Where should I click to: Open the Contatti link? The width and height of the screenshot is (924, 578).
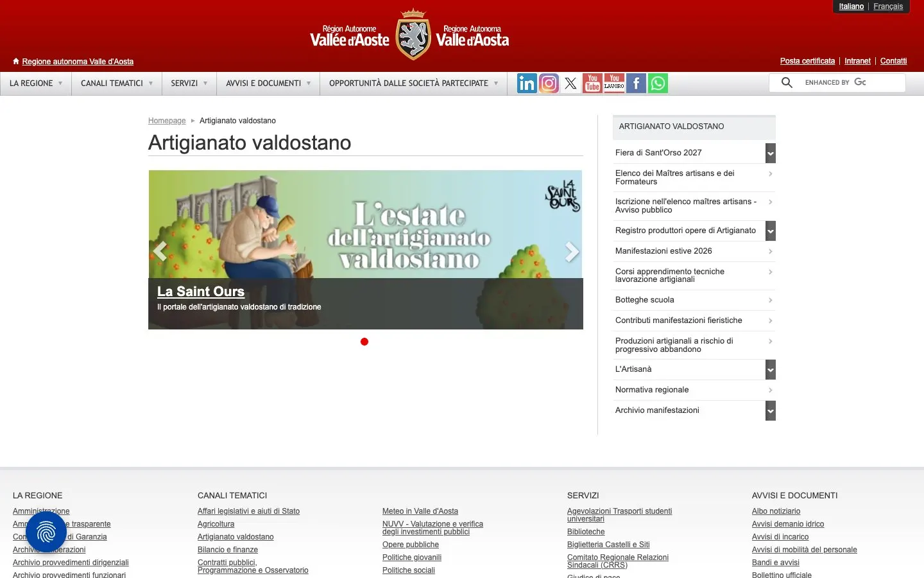[x=893, y=61]
